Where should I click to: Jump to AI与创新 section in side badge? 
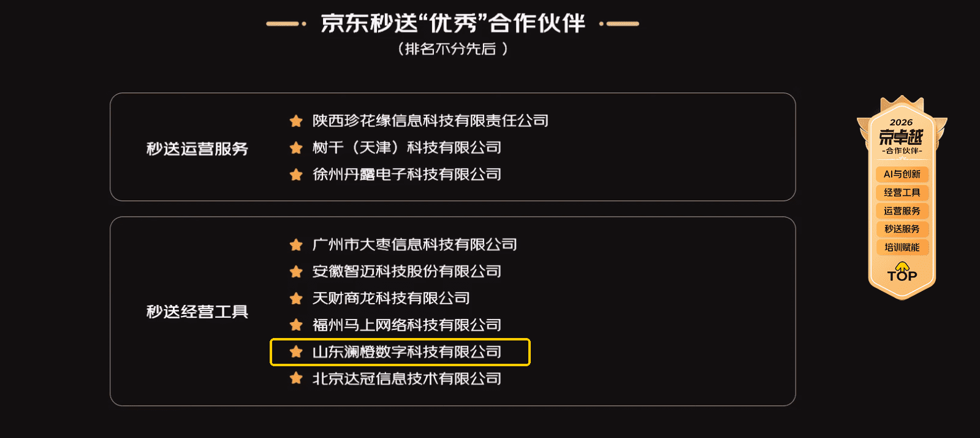tap(902, 174)
